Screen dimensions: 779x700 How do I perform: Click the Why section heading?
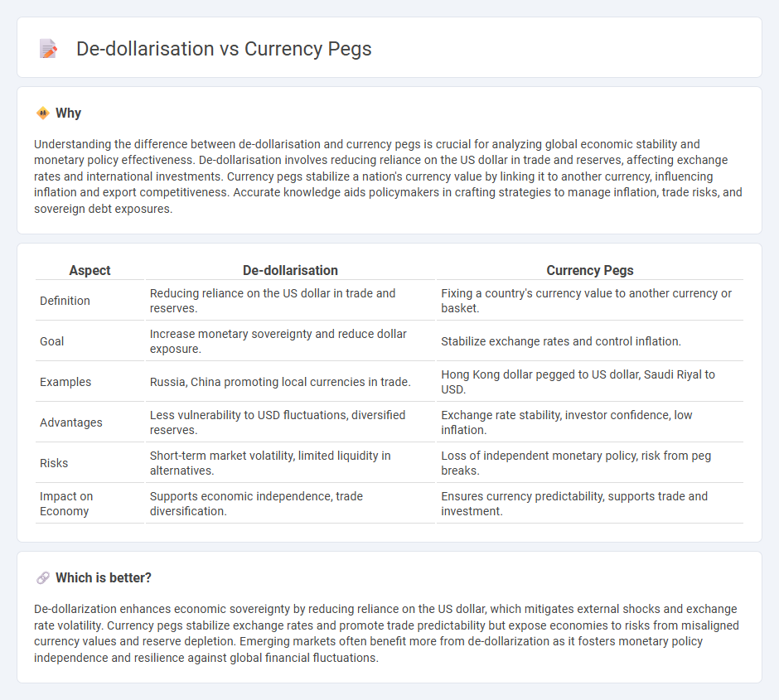pos(68,113)
